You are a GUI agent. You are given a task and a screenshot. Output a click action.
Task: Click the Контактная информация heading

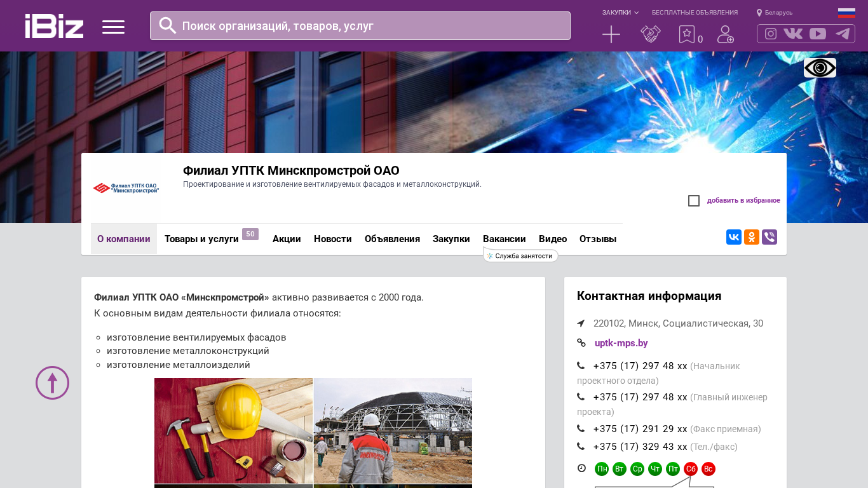pos(649,296)
